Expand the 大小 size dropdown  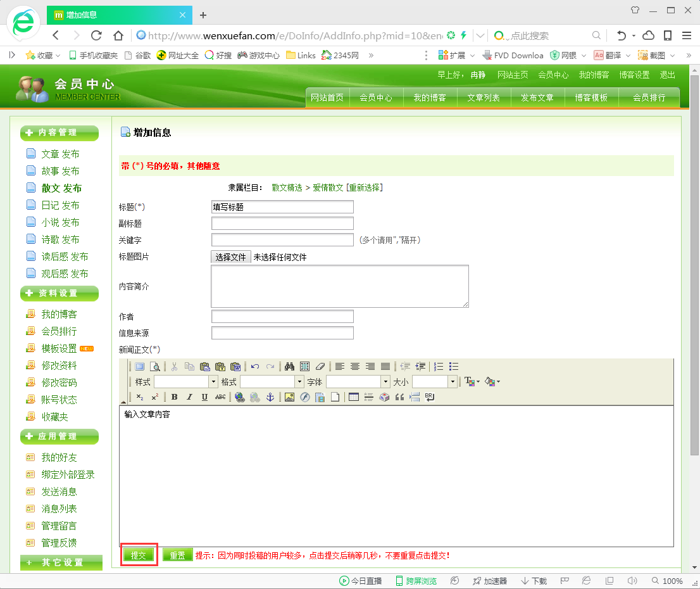453,382
